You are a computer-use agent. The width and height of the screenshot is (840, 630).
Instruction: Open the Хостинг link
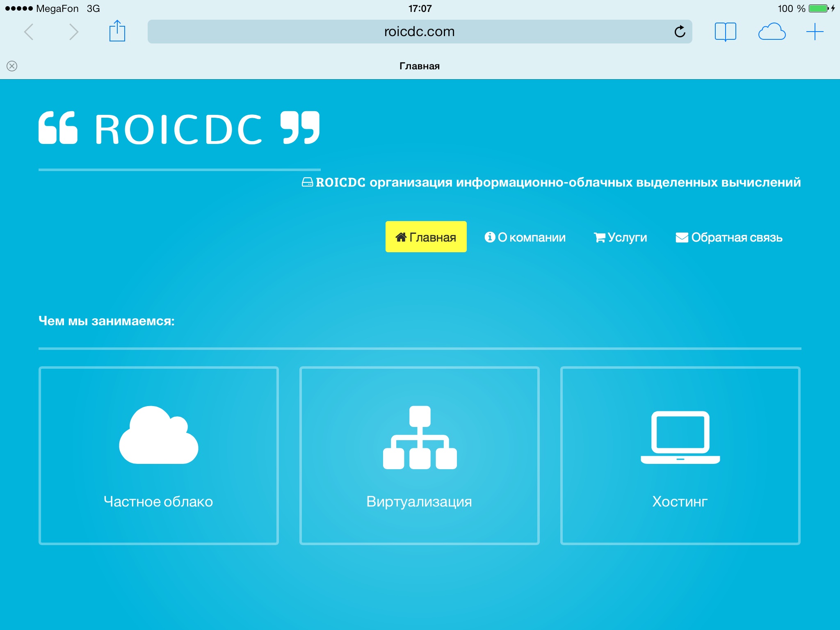tap(680, 501)
